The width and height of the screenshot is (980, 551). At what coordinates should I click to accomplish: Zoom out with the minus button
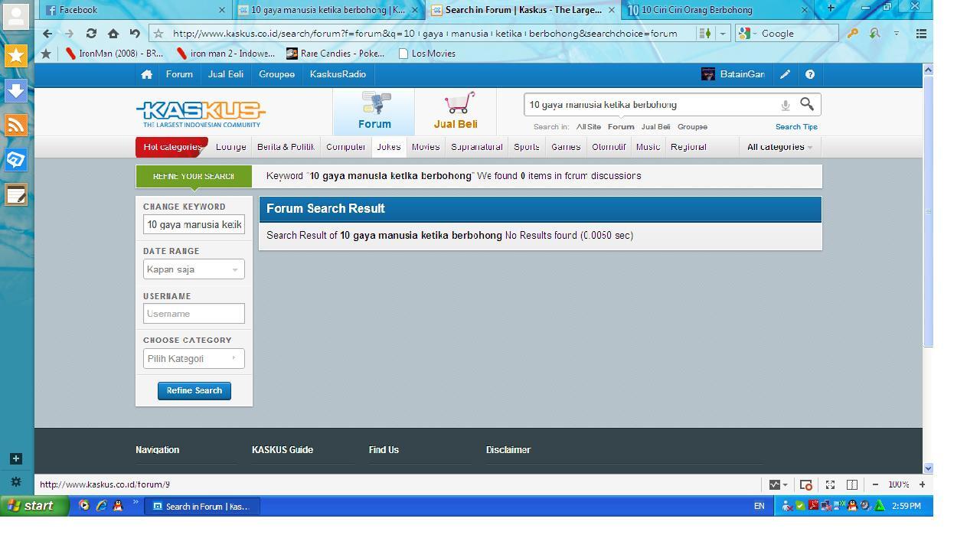pos(875,484)
